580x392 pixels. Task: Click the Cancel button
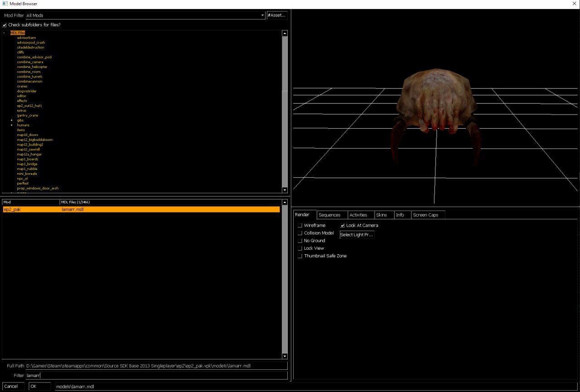point(14,387)
